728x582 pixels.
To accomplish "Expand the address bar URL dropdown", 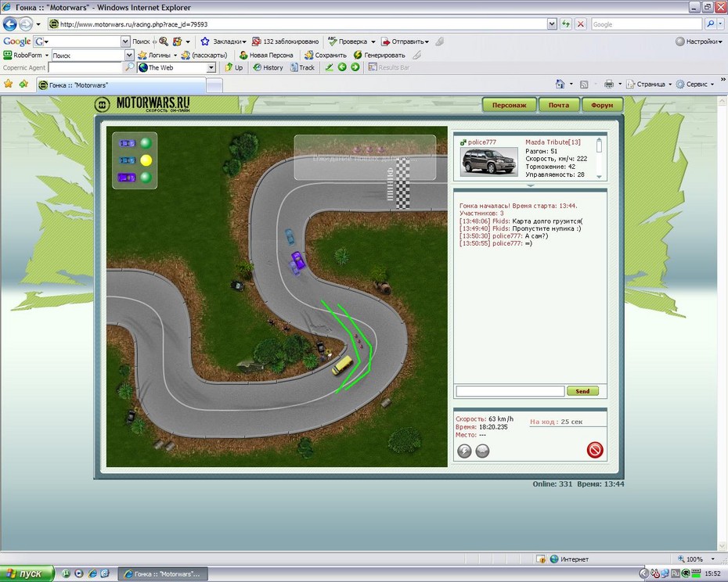I will [x=552, y=24].
